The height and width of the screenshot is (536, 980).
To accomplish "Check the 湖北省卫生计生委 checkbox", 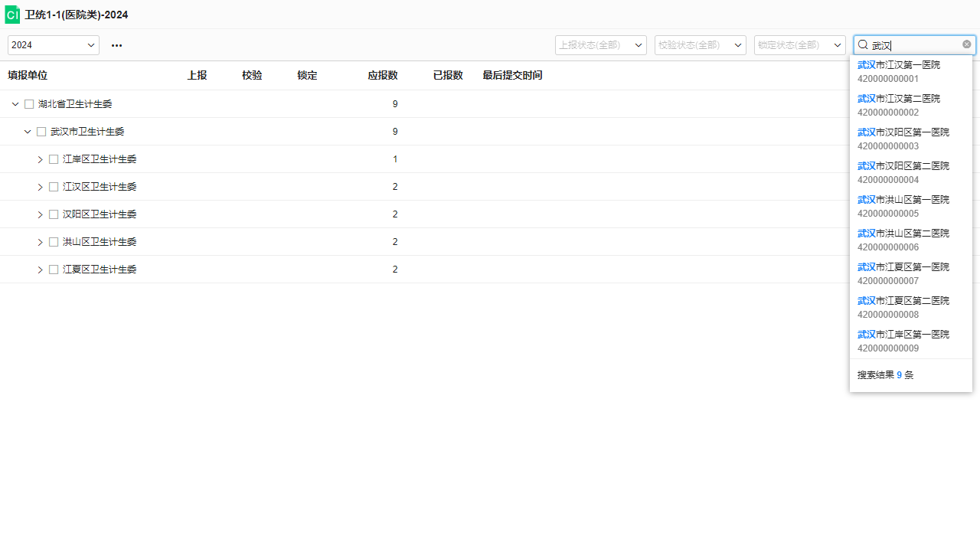I will pyautogui.click(x=29, y=104).
